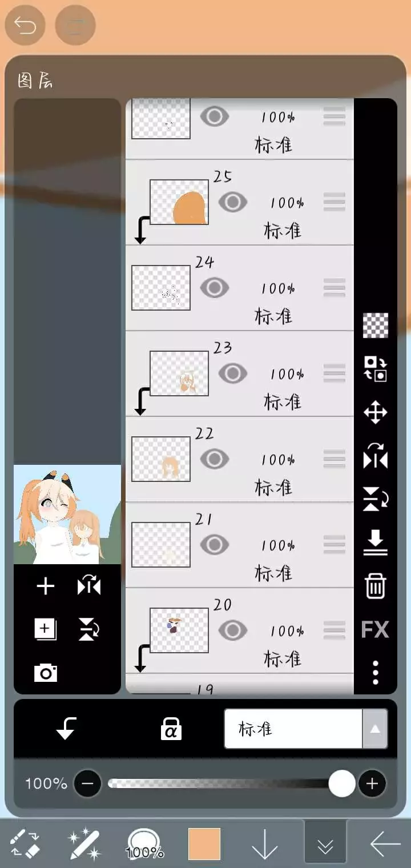Toggle visibility of layer 22
This screenshot has width=411, height=868.
215,459
